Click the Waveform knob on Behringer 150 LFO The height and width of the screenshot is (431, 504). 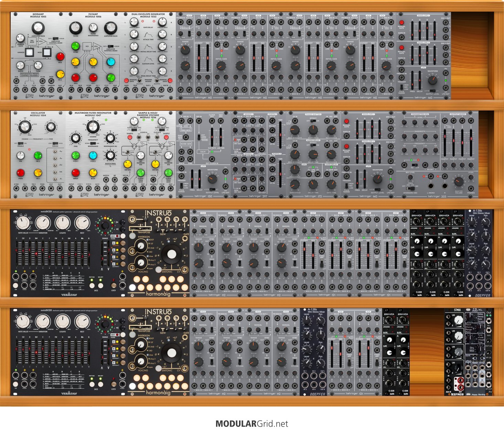point(213,179)
